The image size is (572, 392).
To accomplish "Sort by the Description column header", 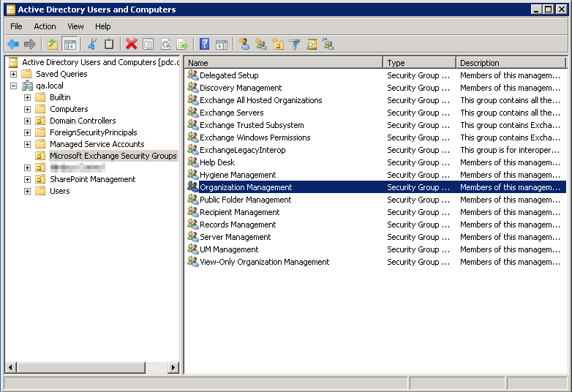I will point(511,63).
